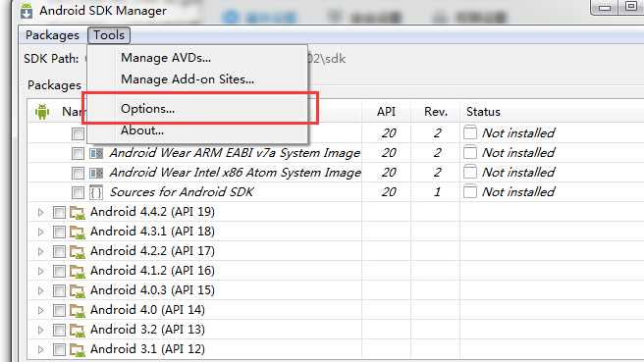
Task: Select the Android Wear ARM EABI v7a System Image row
Action: coord(235,153)
